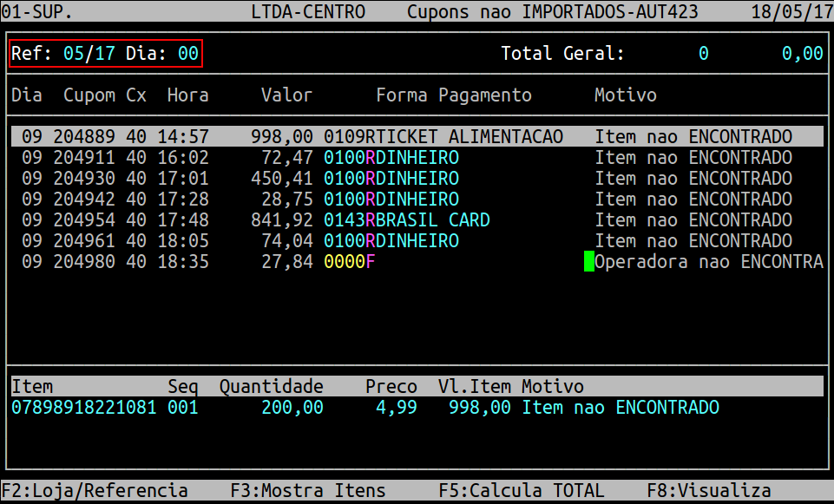
Task: Click the value 74,04
Action: click(286, 241)
